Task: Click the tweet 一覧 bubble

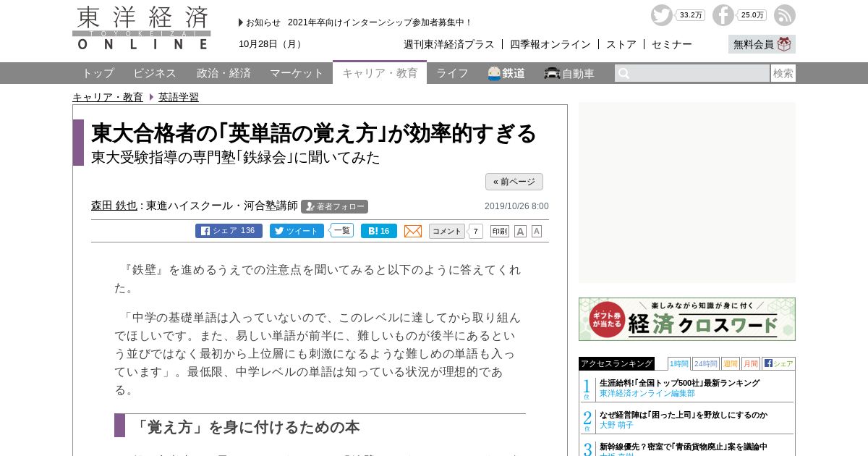Action: tap(341, 230)
